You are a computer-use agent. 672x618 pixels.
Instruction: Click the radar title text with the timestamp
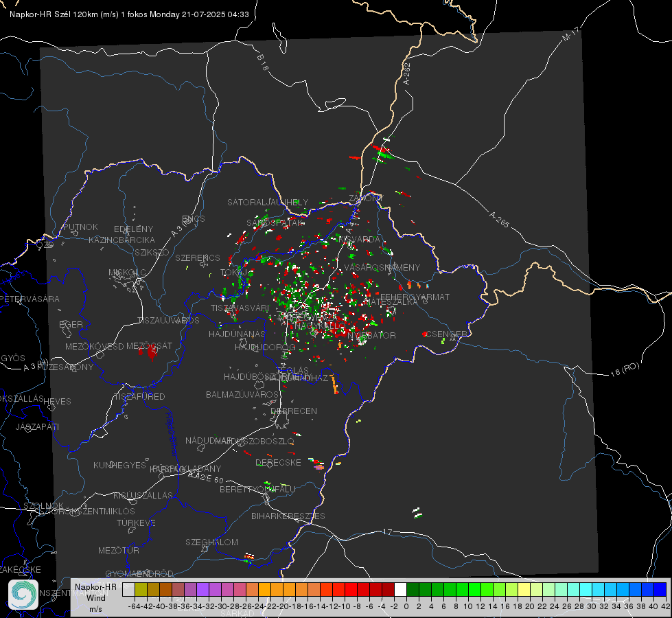tap(129, 14)
